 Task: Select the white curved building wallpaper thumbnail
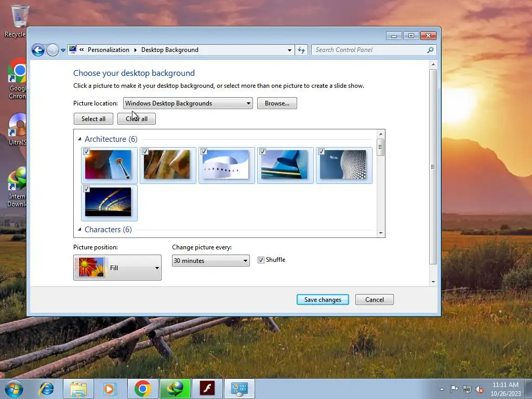click(225, 165)
